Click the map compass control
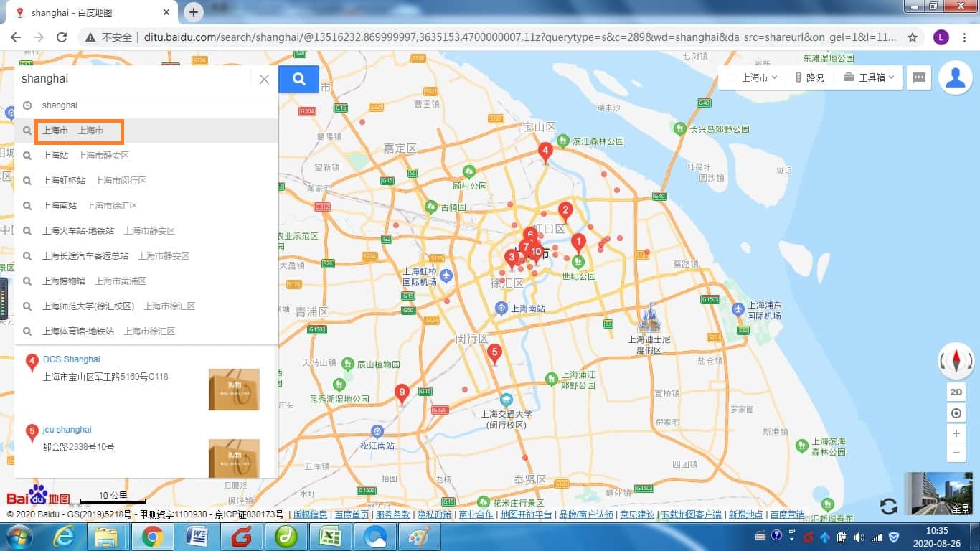 click(x=956, y=360)
